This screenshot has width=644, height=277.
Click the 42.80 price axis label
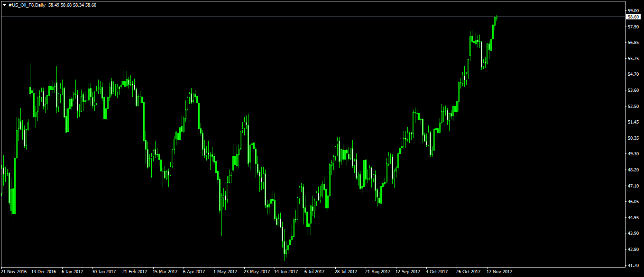[633, 250]
